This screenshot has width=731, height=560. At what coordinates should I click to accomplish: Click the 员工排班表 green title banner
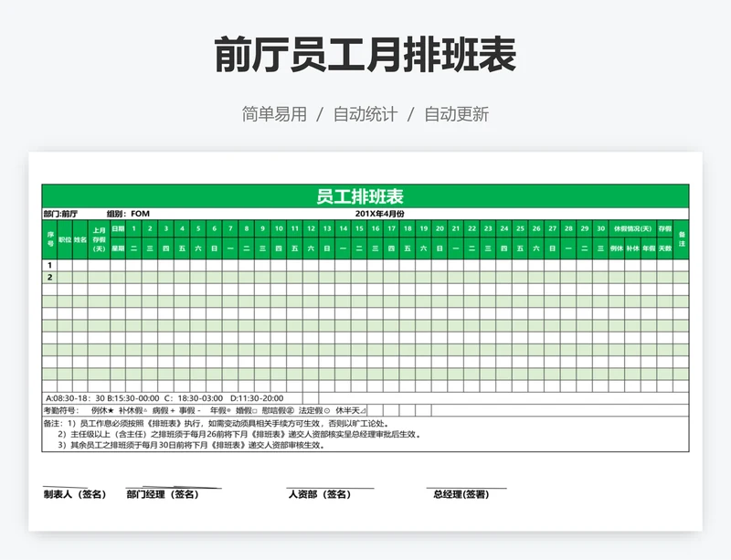click(x=365, y=196)
